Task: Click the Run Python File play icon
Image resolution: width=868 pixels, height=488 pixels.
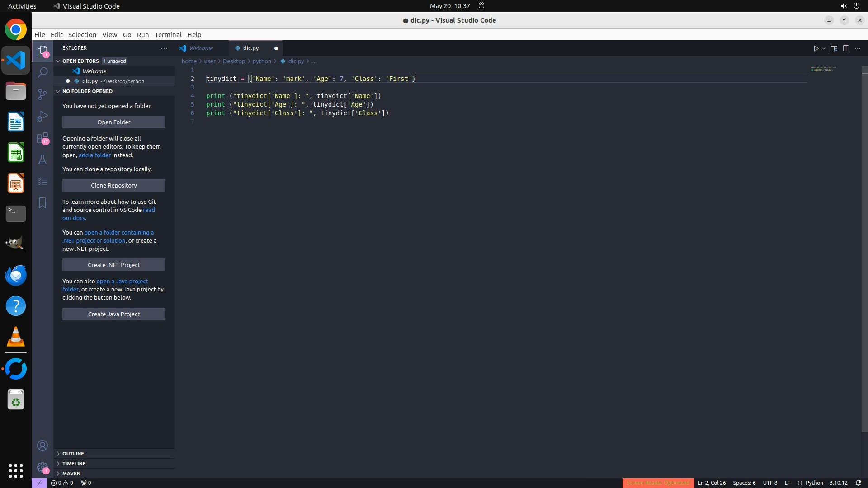Action: coord(816,48)
